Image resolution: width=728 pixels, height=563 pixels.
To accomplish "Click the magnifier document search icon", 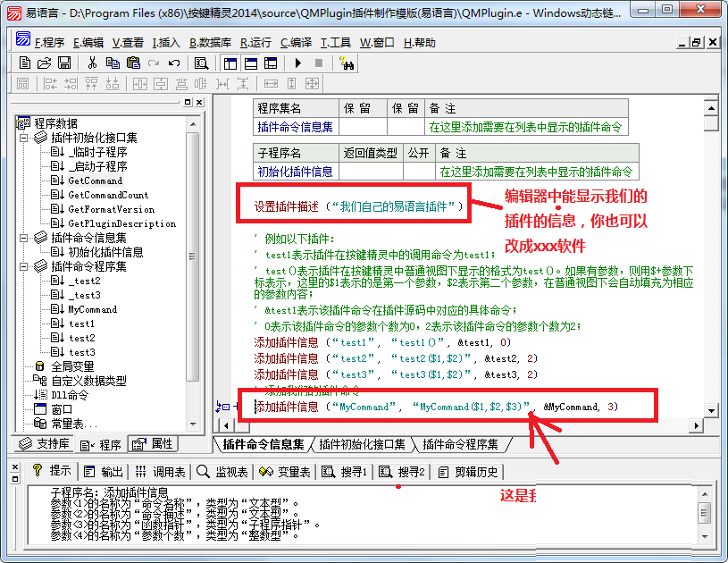I will click(x=201, y=63).
